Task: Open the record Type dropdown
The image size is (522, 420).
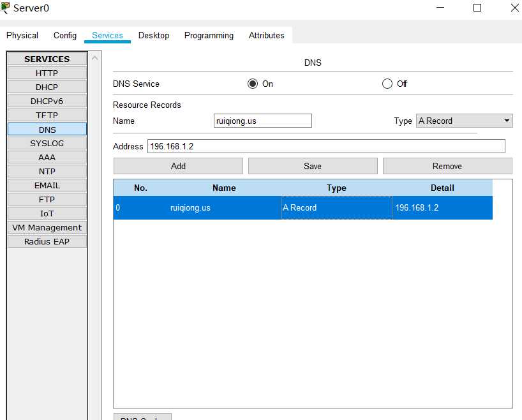Action: [464, 121]
